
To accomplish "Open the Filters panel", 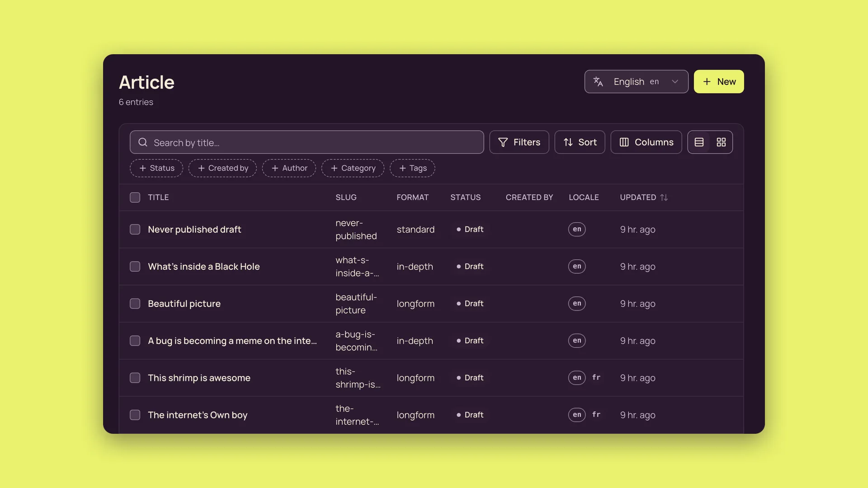I will [519, 142].
